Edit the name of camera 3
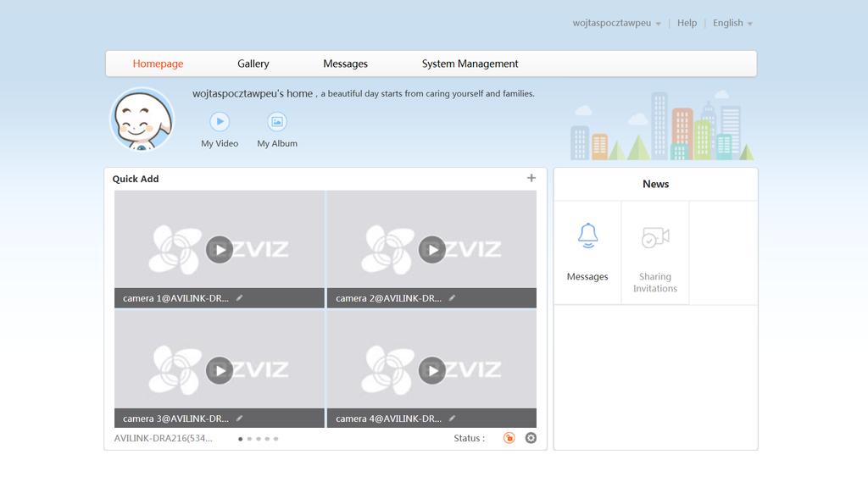This screenshot has width=868, height=488. coord(240,419)
